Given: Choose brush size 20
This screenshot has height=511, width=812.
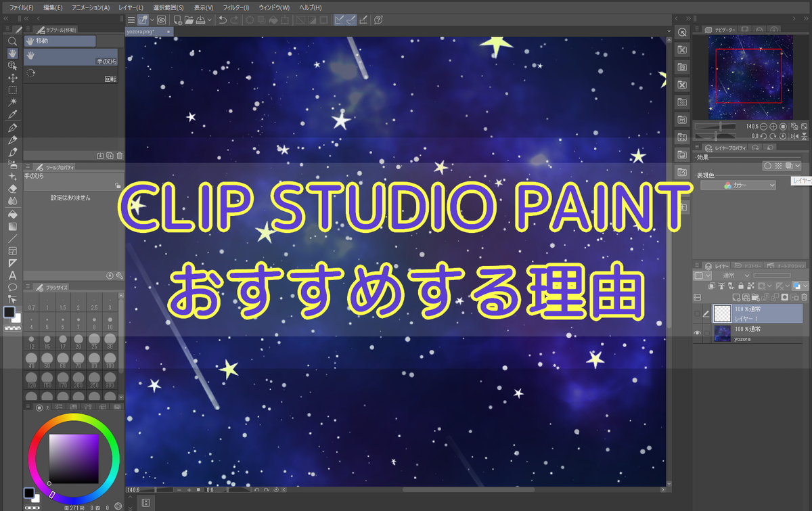Looking at the screenshot, I should coord(78,340).
